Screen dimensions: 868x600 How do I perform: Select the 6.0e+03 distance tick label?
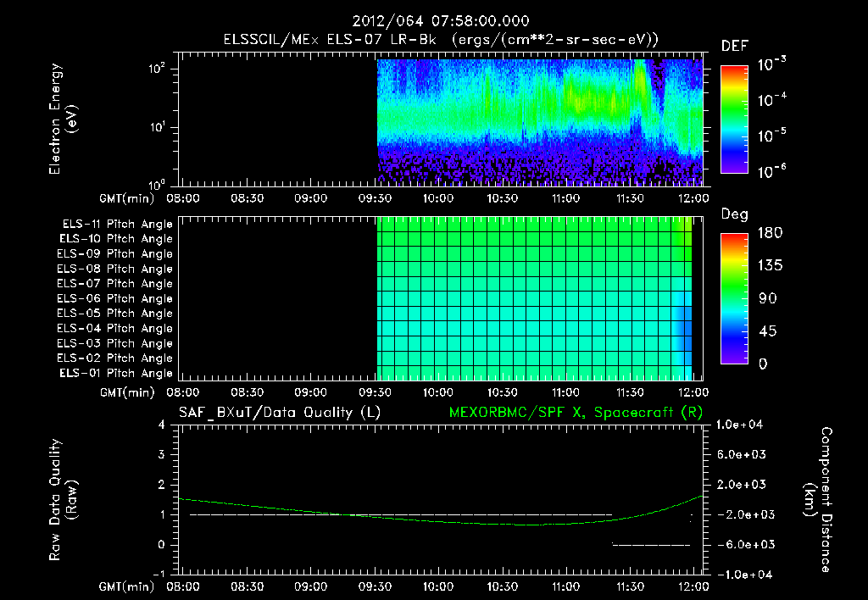tap(742, 454)
